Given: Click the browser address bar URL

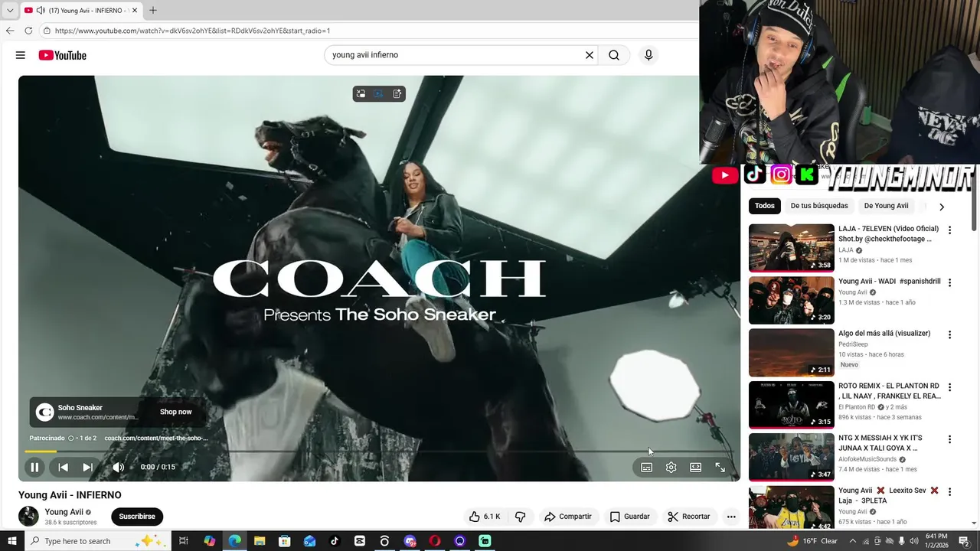Looking at the screenshot, I should coord(192,31).
